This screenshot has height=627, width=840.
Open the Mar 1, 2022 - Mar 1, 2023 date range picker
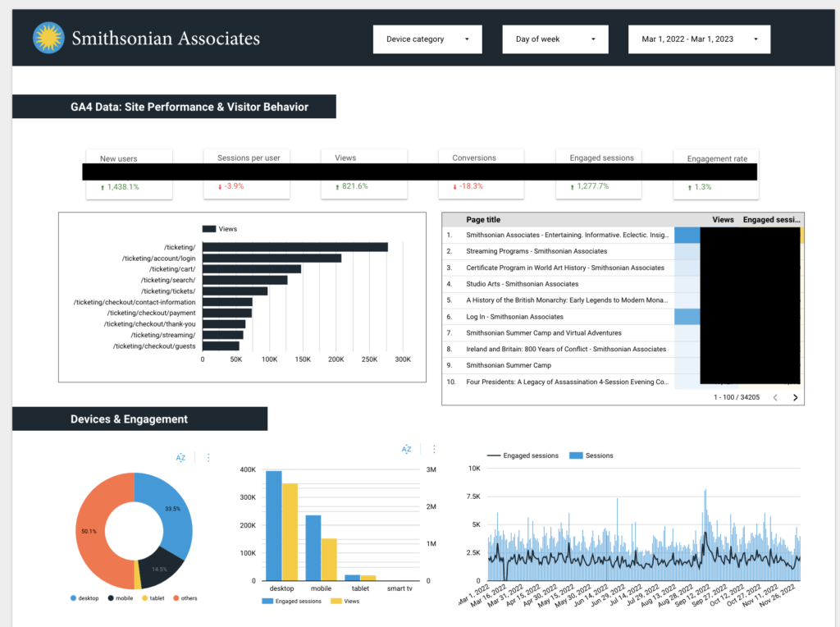[699, 39]
